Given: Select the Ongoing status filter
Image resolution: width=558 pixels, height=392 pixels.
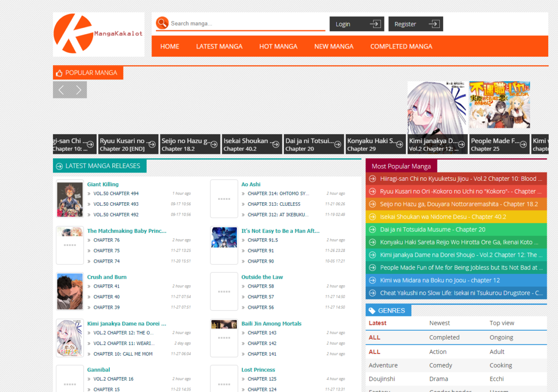Looking at the screenshot, I should coord(501,337).
